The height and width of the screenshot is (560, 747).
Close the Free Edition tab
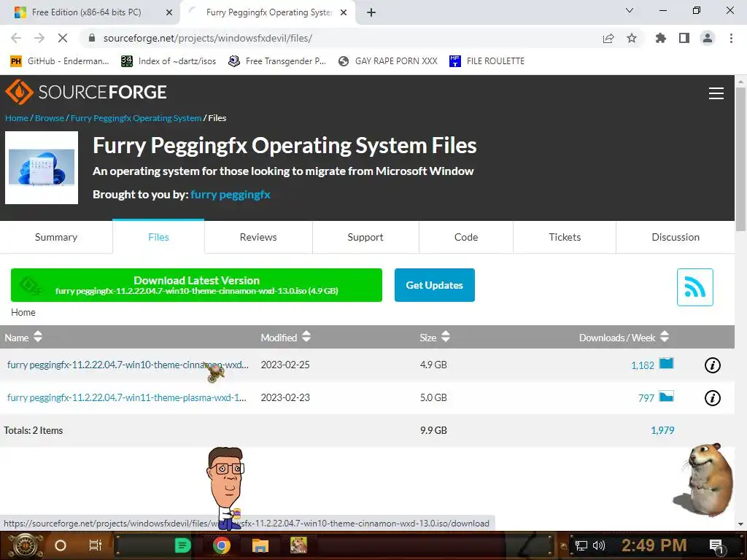(x=169, y=12)
